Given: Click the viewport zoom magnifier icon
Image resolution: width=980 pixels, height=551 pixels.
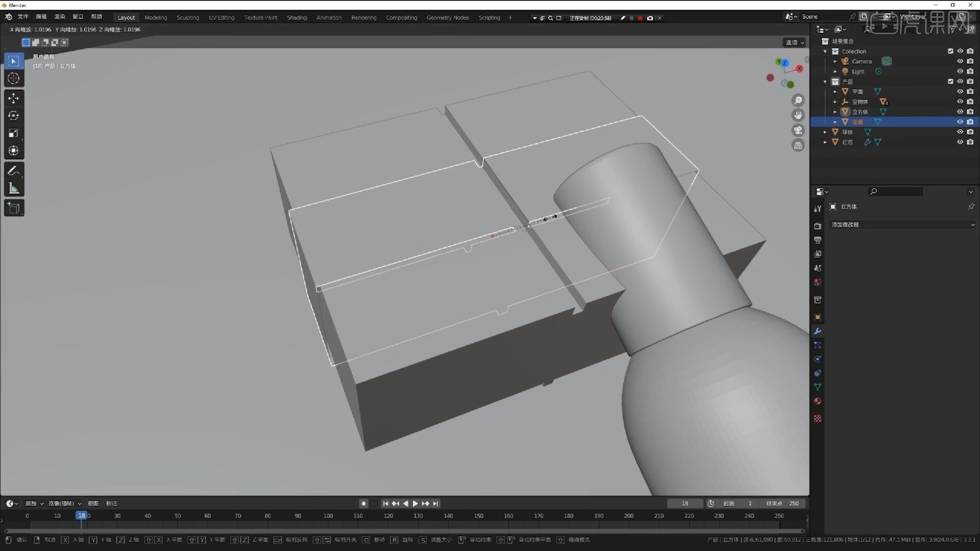Looking at the screenshot, I should pos(798,101).
